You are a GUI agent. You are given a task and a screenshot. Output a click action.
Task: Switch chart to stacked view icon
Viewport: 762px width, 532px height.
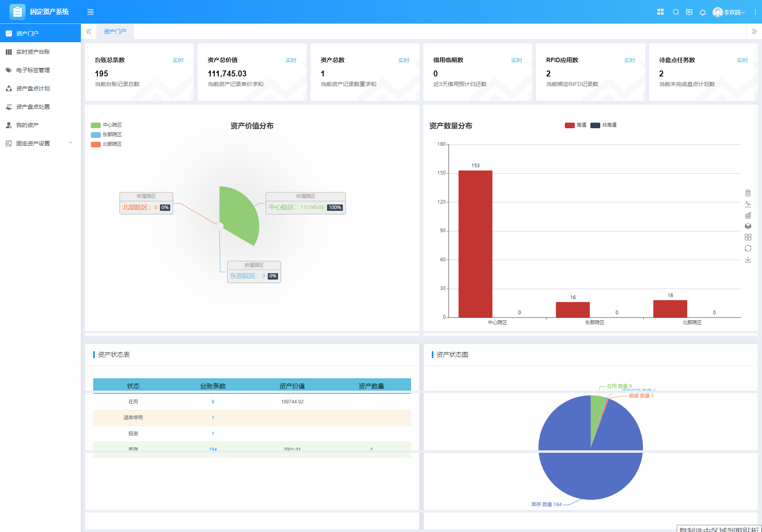[748, 226]
